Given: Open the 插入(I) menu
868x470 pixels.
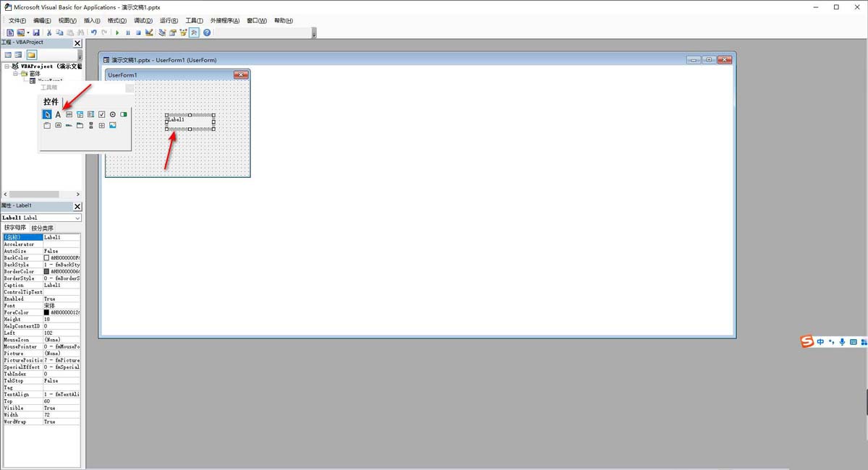Looking at the screenshot, I should click(x=92, y=20).
